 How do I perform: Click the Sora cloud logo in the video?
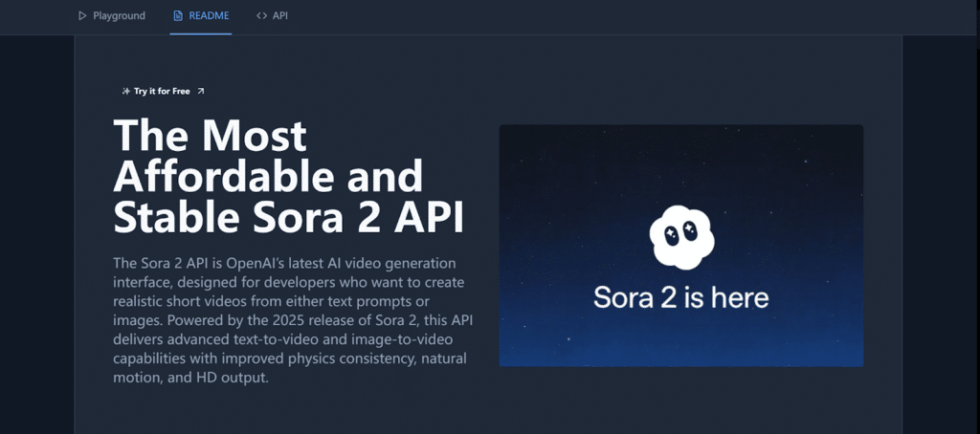(x=681, y=237)
